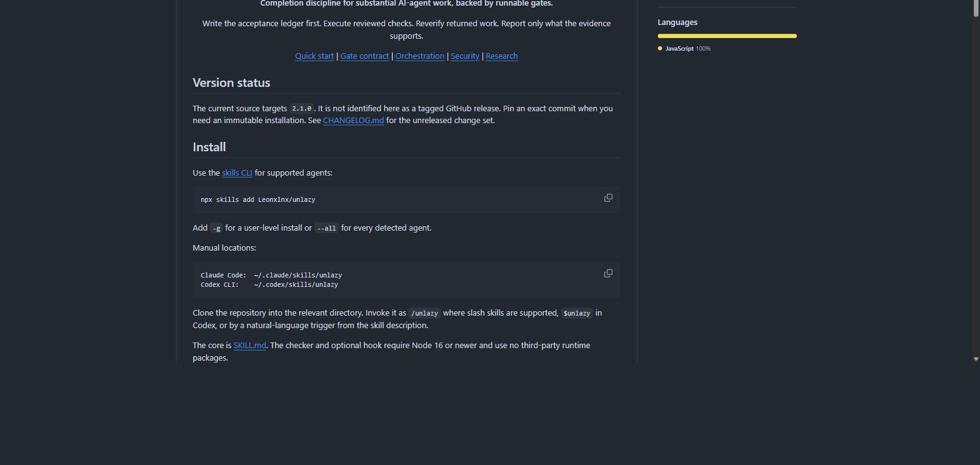Open CHANGELOG.md file link
Image resolution: width=980 pixels, height=465 pixels.
(x=353, y=121)
